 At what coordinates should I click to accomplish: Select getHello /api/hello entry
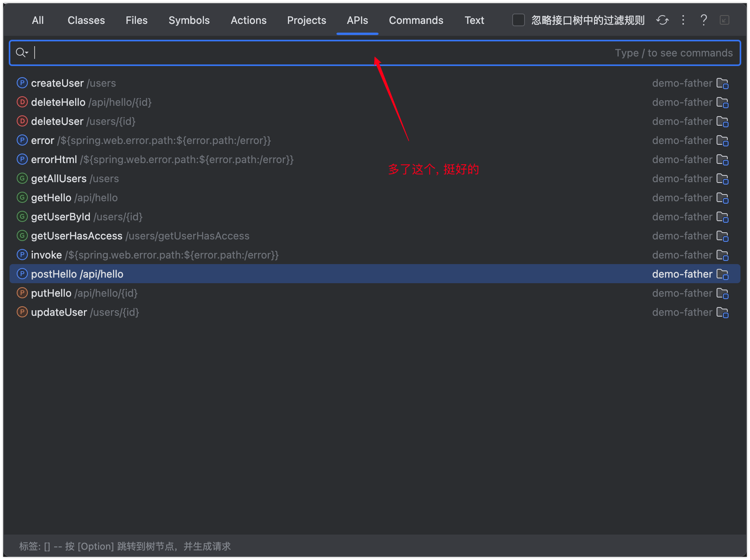point(375,198)
